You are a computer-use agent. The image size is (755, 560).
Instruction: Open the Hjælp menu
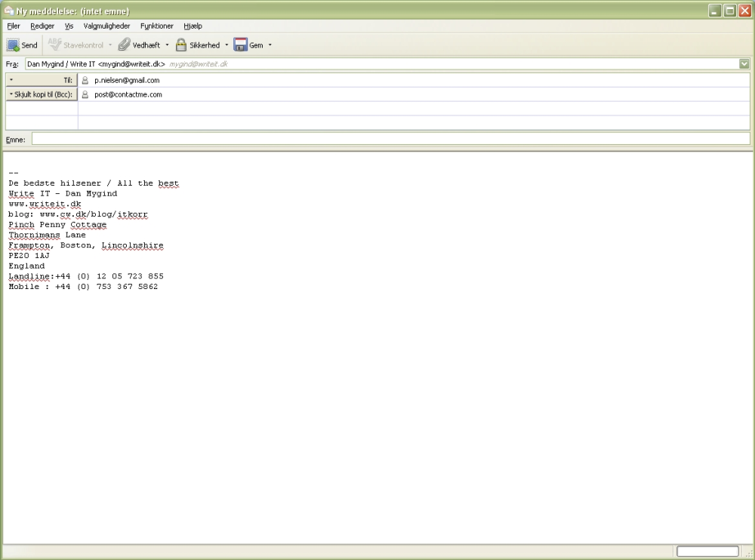click(x=193, y=26)
